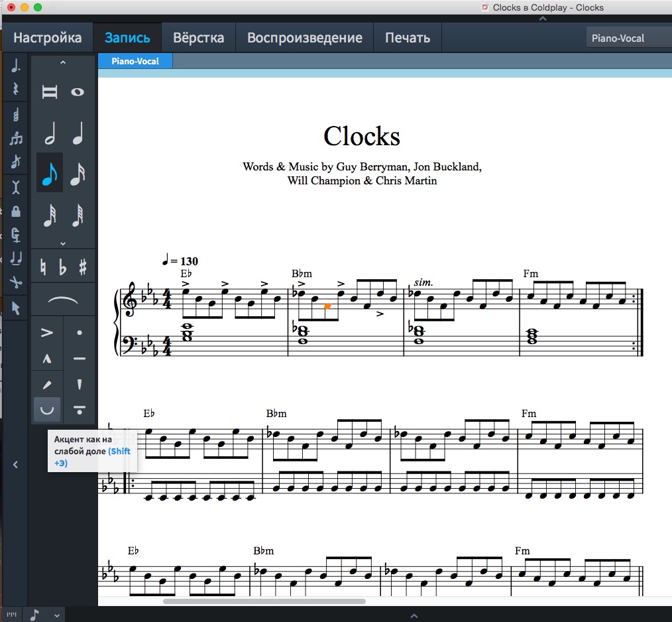Viewport: 672px width, 622px height.
Task: Toggle force duration tool
Action: pyautogui.click(x=15, y=235)
